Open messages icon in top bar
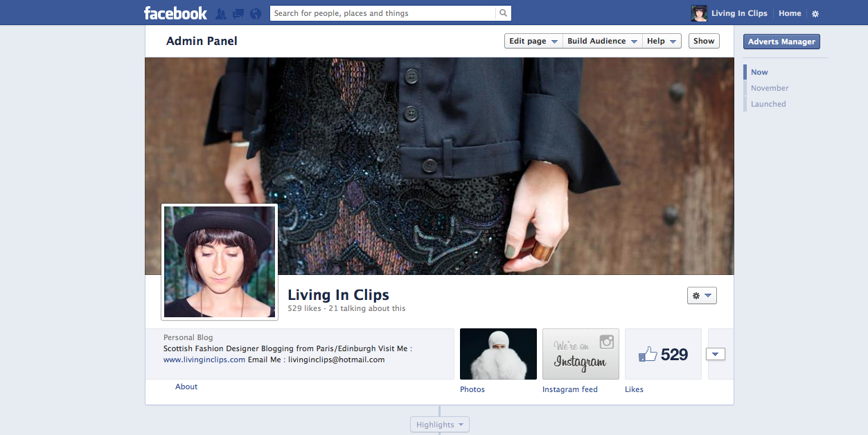The height and width of the screenshot is (435, 868). [238, 14]
